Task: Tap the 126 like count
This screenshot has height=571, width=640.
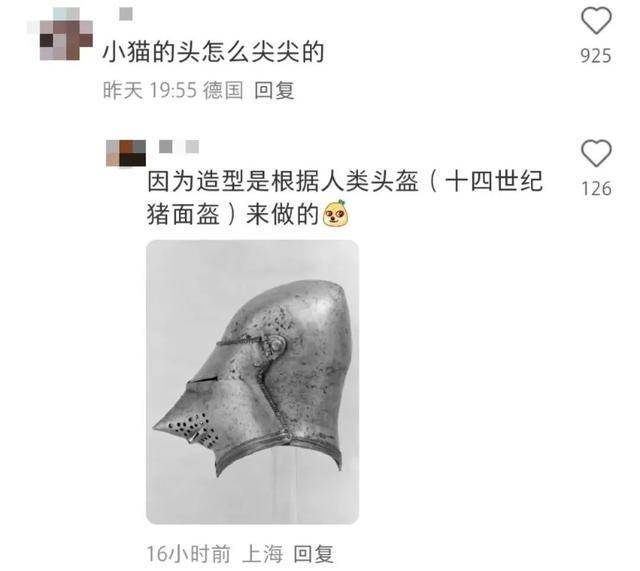Action: click(x=596, y=189)
